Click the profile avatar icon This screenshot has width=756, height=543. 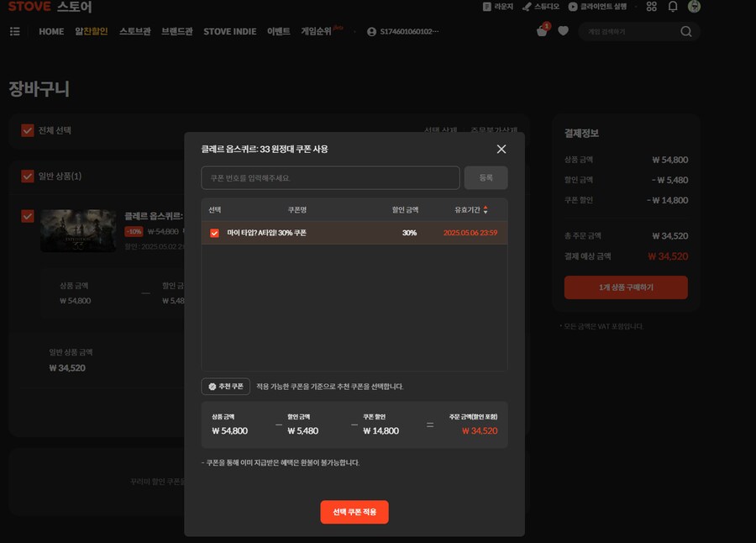pyautogui.click(x=694, y=7)
